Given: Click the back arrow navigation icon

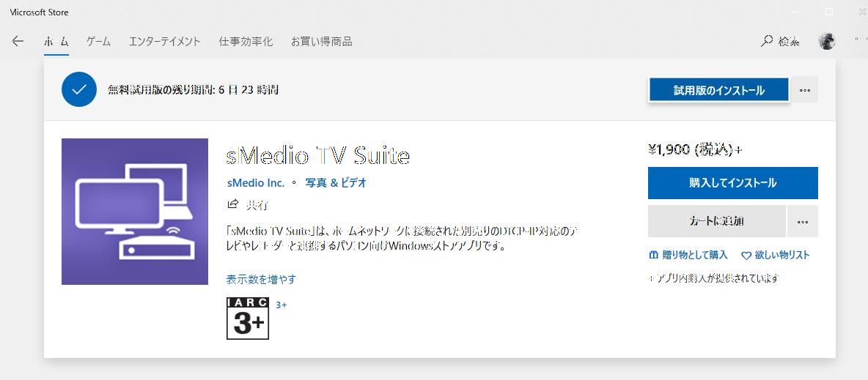Looking at the screenshot, I should (x=18, y=42).
